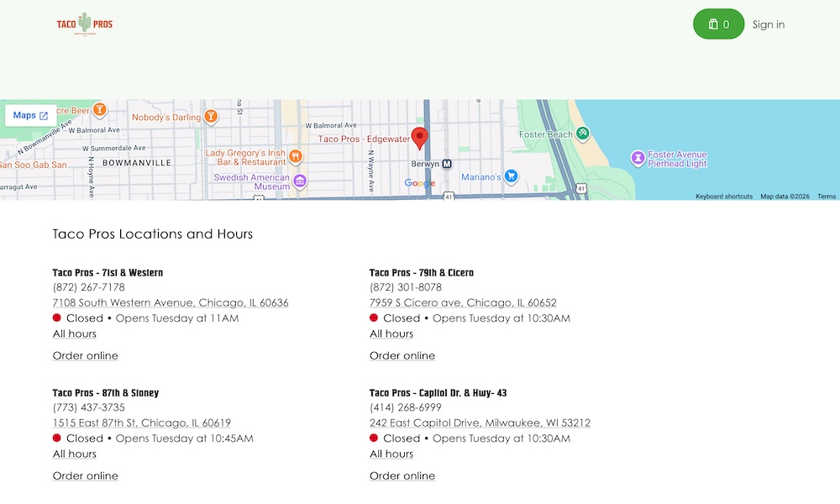Open All hours for 71st & Western

point(75,333)
